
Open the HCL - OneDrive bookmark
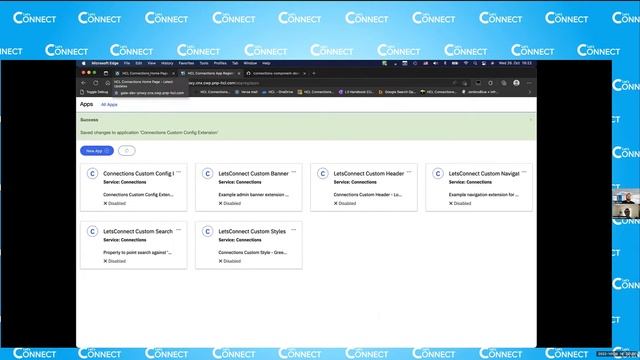click(x=278, y=92)
